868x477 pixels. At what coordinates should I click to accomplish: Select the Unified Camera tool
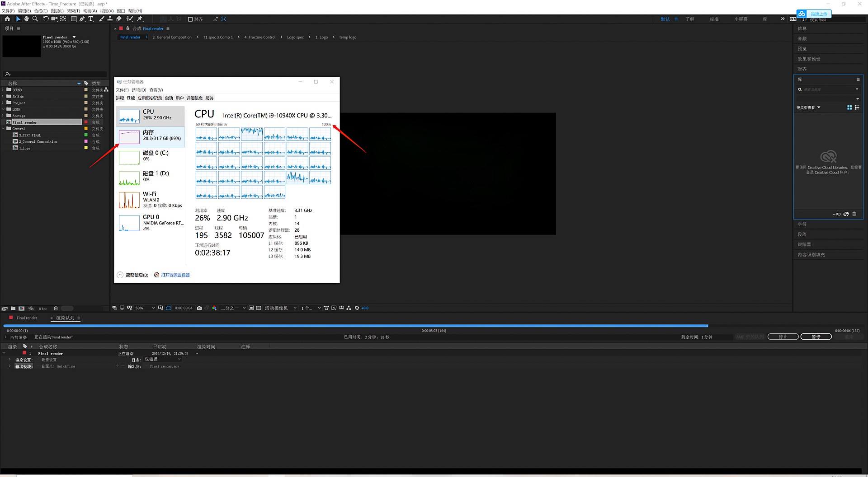(x=55, y=19)
